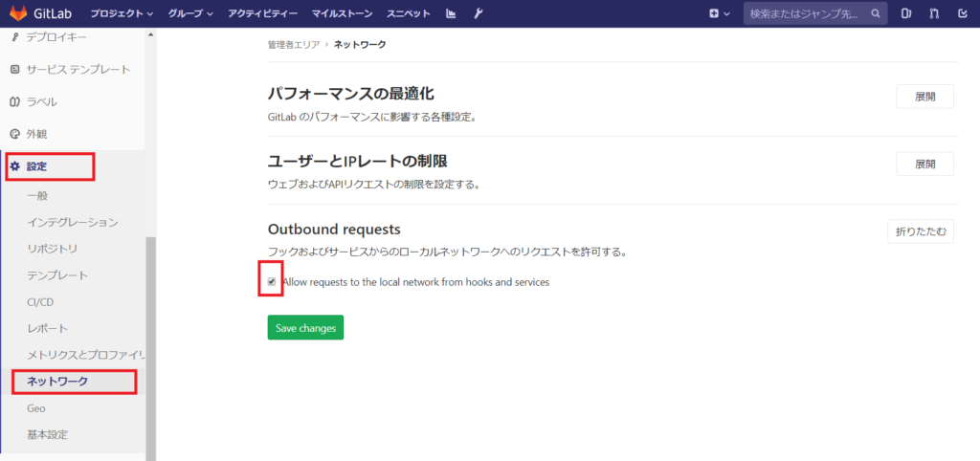Screen dimensions: 980x461
Task: Click the gear icon beside 設定
Action: click(x=15, y=166)
